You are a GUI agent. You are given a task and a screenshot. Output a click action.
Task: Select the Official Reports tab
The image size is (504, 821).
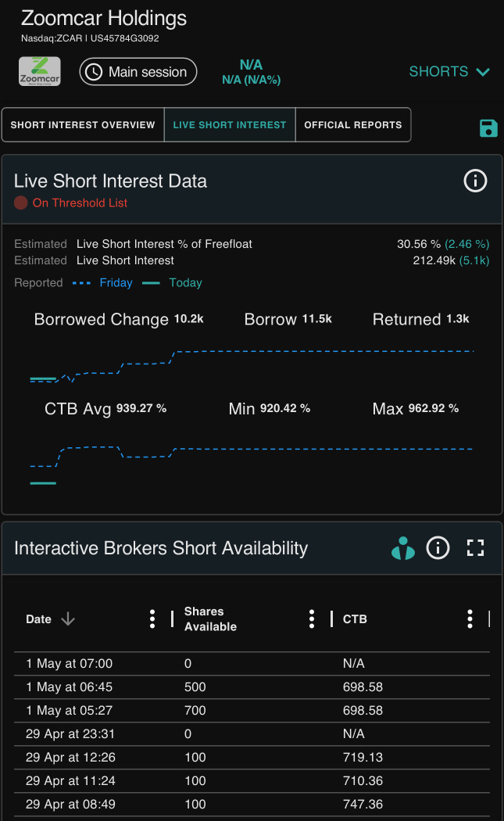(353, 124)
